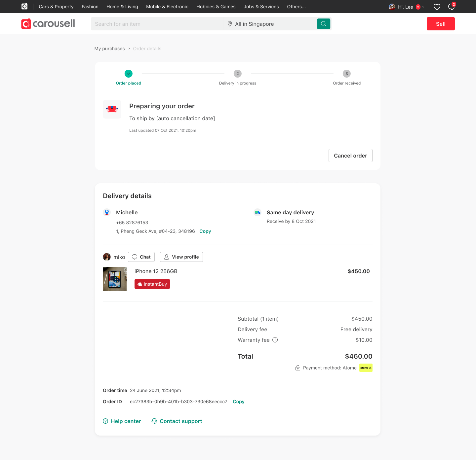
Task: Open notifications via the bell icon
Action: (451, 7)
